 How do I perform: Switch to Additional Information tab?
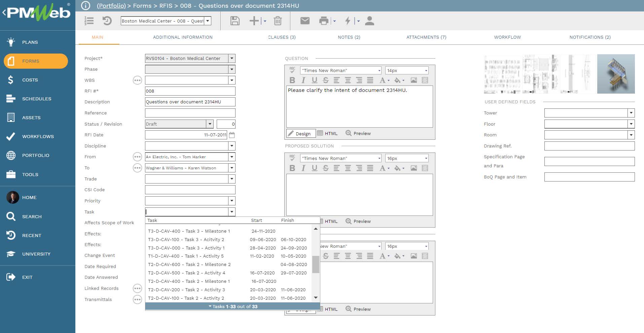183,37
